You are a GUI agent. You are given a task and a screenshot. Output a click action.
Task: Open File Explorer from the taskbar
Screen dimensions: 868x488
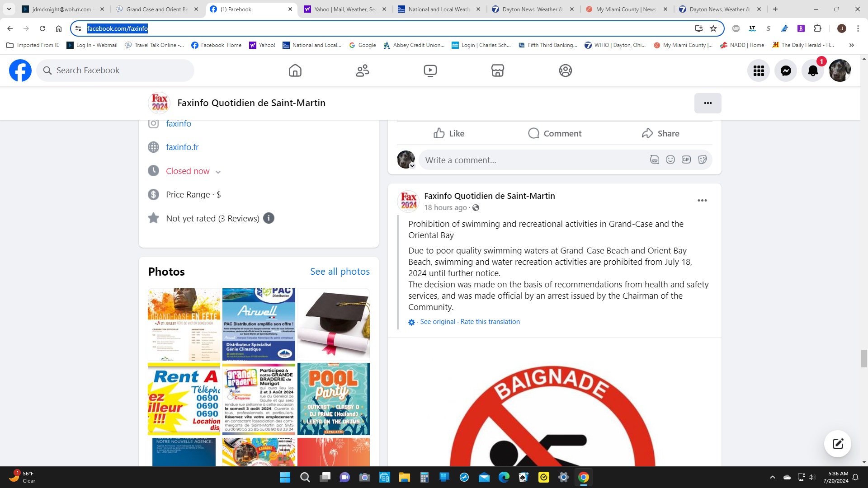(x=404, y=477)
